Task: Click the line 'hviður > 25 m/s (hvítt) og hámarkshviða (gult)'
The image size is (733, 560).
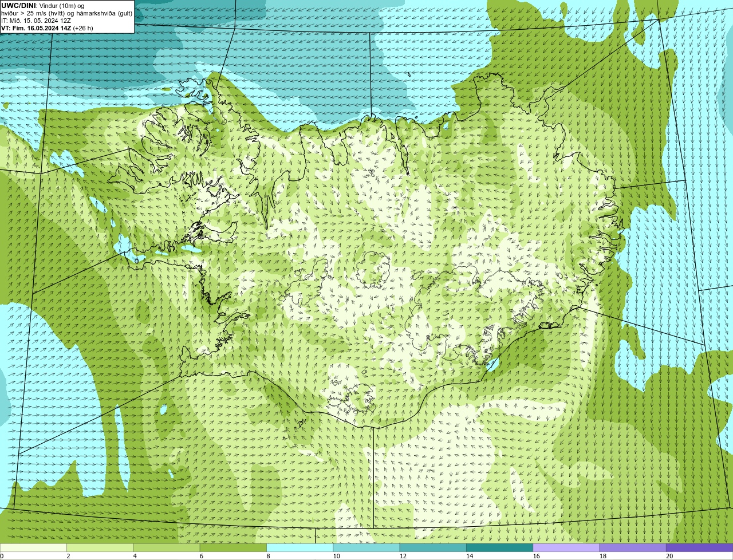Action: point(66,13)
